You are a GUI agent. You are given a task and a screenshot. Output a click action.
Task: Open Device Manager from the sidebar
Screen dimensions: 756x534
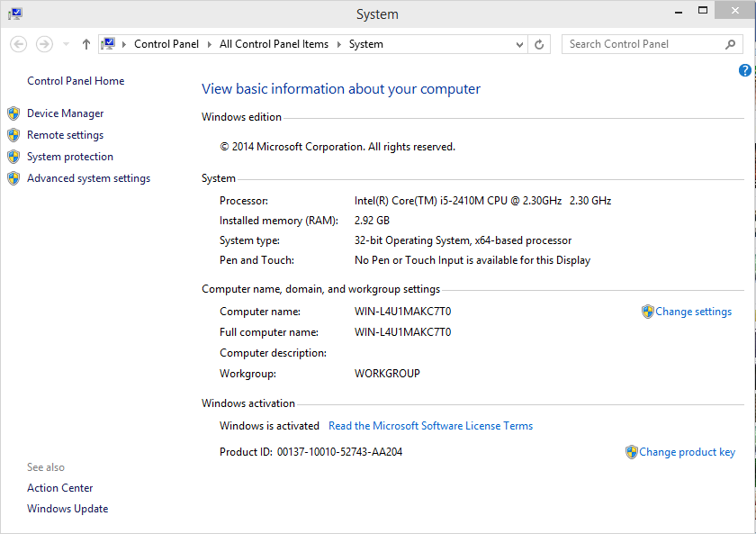pyautogui.click(x=65, y=113)
